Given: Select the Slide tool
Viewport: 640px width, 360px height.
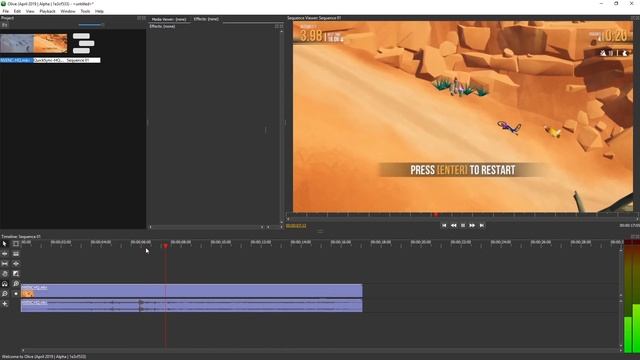Looking at the screenshot, I should click(16, 264).
